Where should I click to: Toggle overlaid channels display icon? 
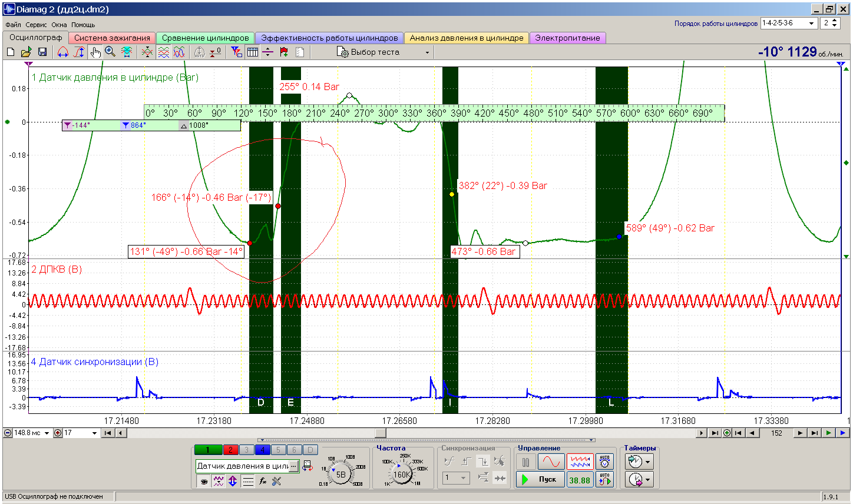pos(179,52)
